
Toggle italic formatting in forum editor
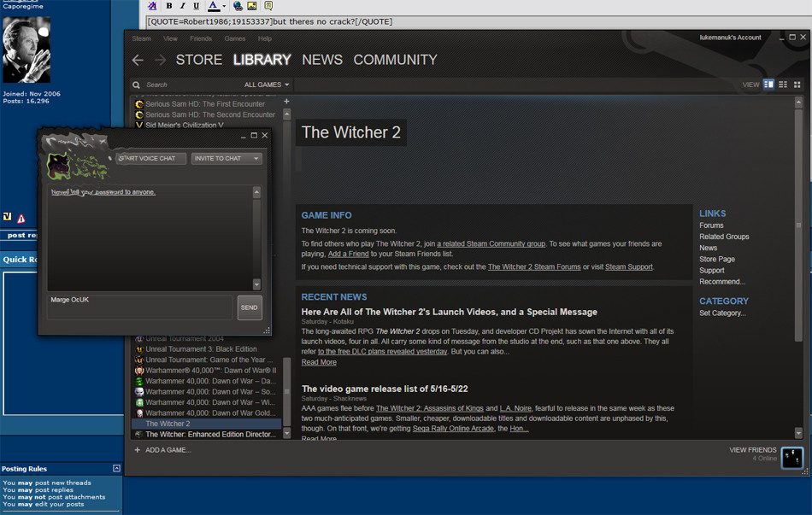tap(182, 6)
